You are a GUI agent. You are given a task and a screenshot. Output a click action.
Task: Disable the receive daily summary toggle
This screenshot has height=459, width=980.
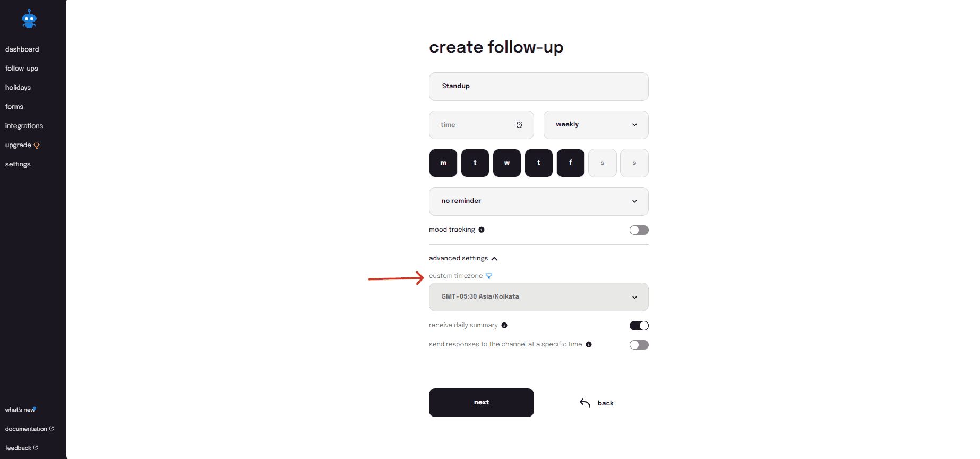point(639,326)
